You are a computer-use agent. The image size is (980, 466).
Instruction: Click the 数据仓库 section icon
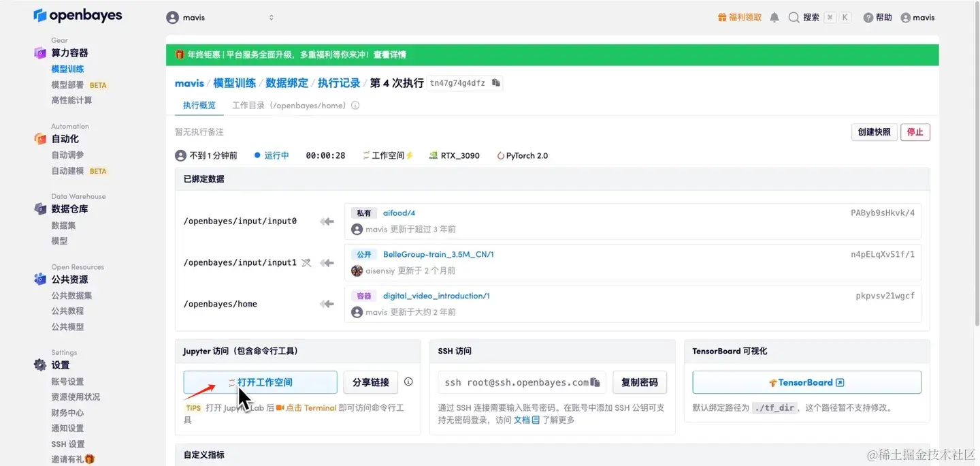(40, 208)
